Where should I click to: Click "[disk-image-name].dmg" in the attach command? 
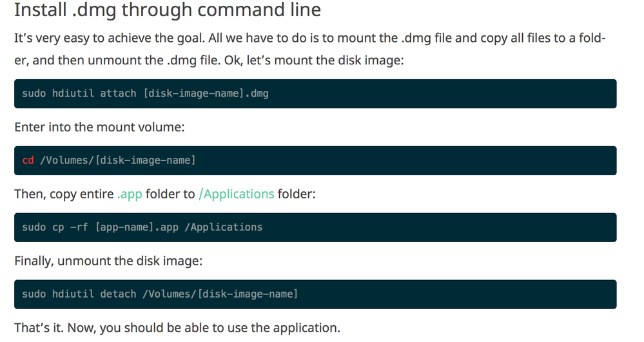click(206, 94)
